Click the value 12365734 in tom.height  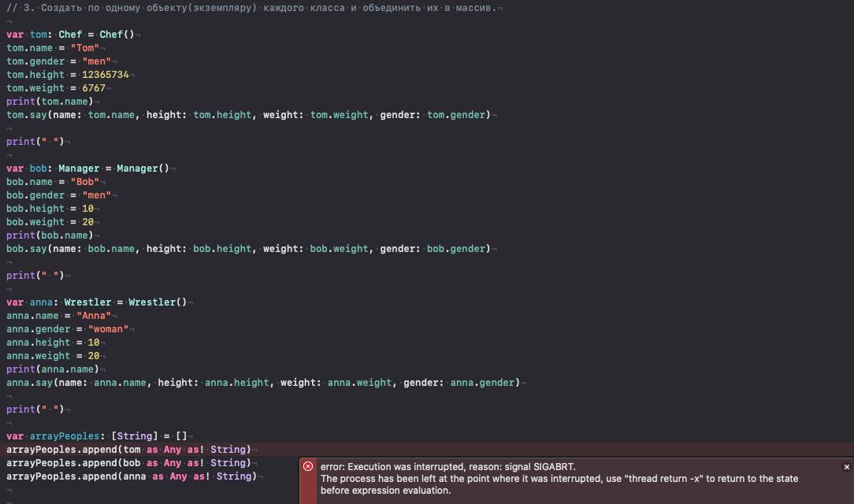click(105, 75)
